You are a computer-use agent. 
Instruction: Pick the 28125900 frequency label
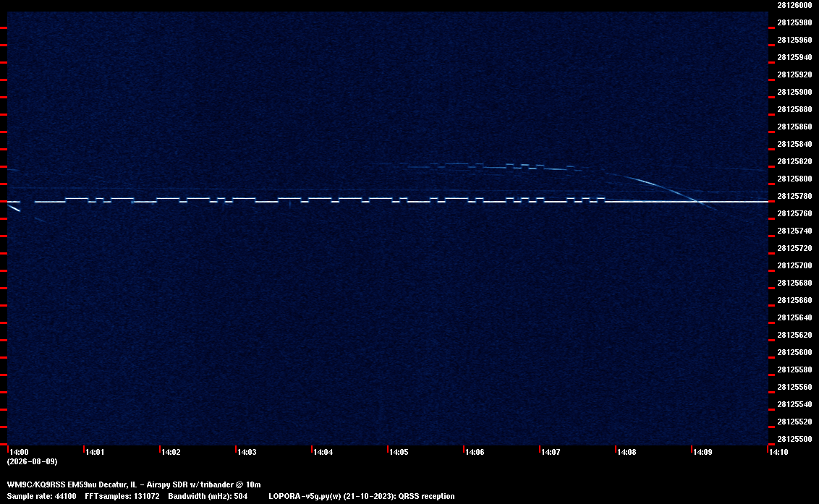point(794,92)
